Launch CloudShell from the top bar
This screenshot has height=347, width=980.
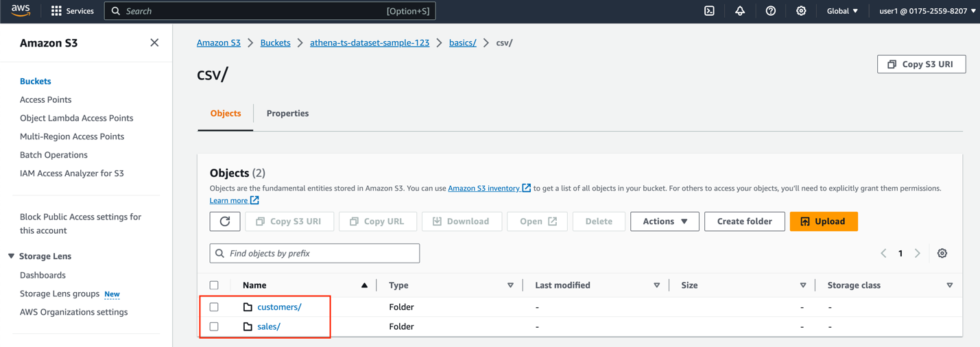click(x=709, y=11)
